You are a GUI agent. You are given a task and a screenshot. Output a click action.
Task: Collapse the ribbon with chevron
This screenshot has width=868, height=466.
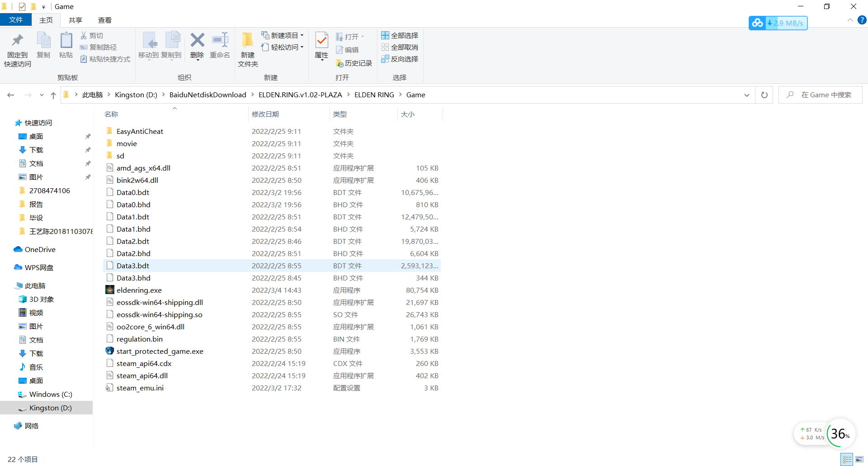[x=850, y=20]
